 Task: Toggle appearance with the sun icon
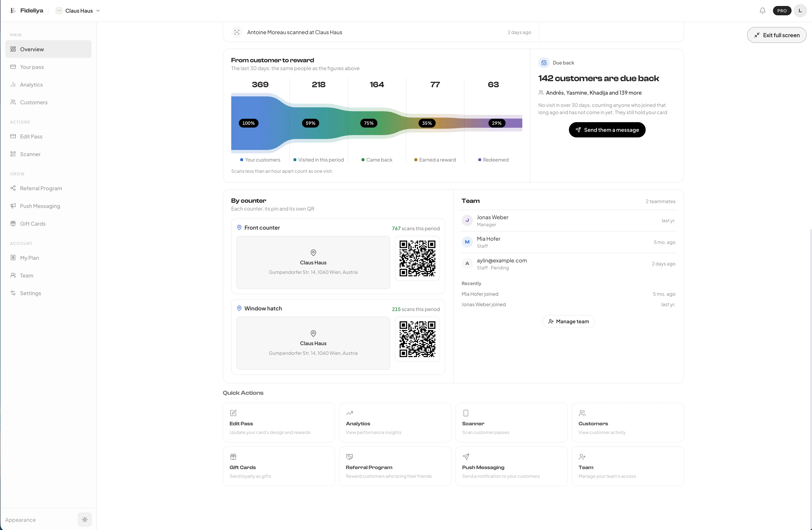point(85,519)
